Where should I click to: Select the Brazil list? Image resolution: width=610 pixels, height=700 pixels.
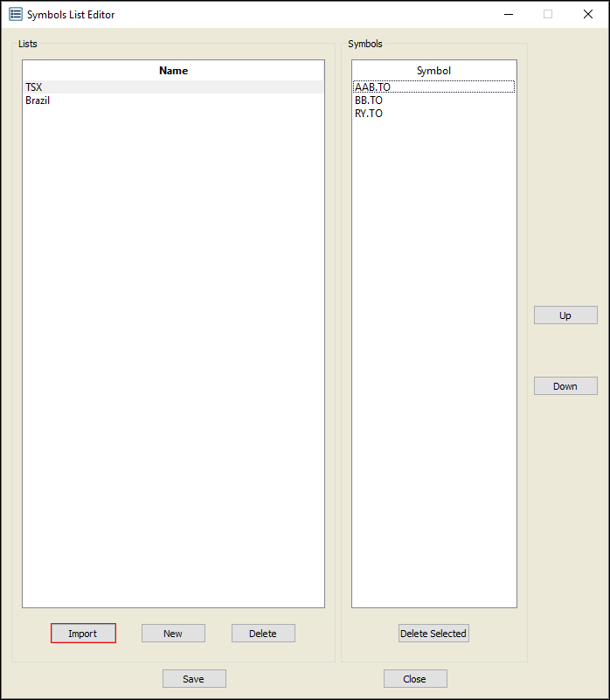tap(38, 100)
